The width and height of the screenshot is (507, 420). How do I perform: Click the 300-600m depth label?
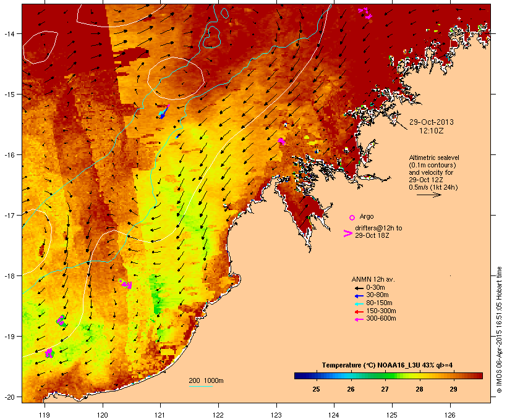pos(381,319)
